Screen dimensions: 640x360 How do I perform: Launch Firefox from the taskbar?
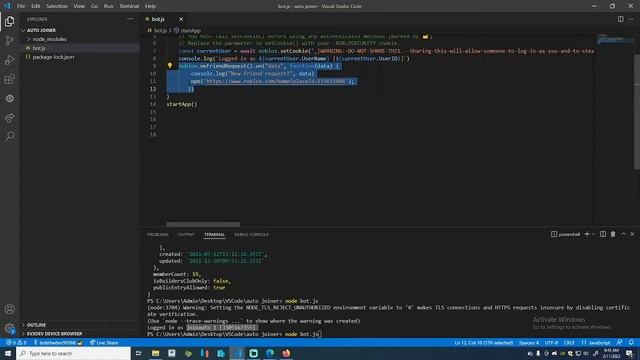286,353
